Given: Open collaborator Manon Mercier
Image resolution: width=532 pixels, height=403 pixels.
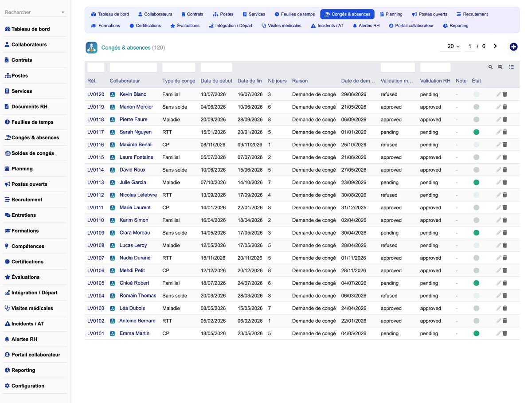Looking at the screenshot, I should coord(136,107).
